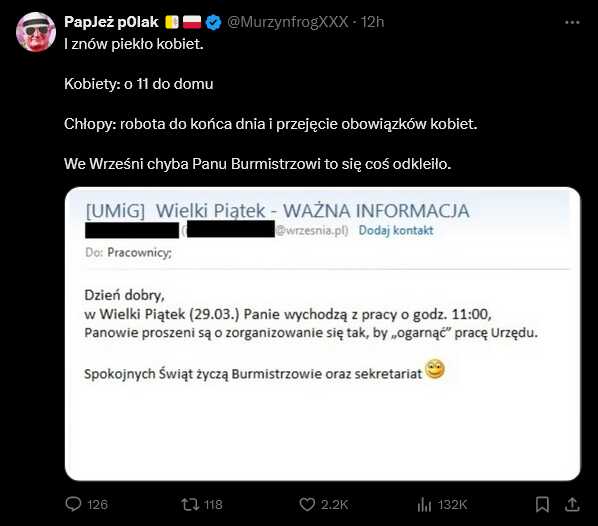Bookmark this tweet

point(542,504)
